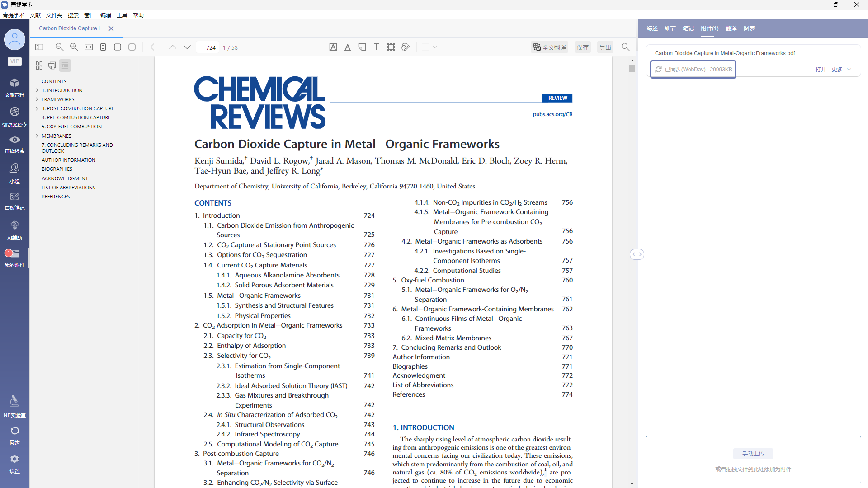Click the underline text annotation tool

[x=348, y=47]
